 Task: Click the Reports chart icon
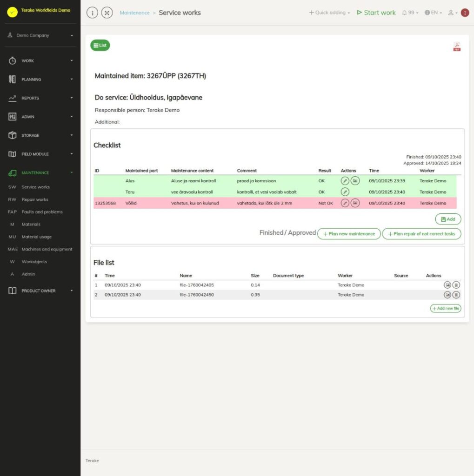click(12, 98)
